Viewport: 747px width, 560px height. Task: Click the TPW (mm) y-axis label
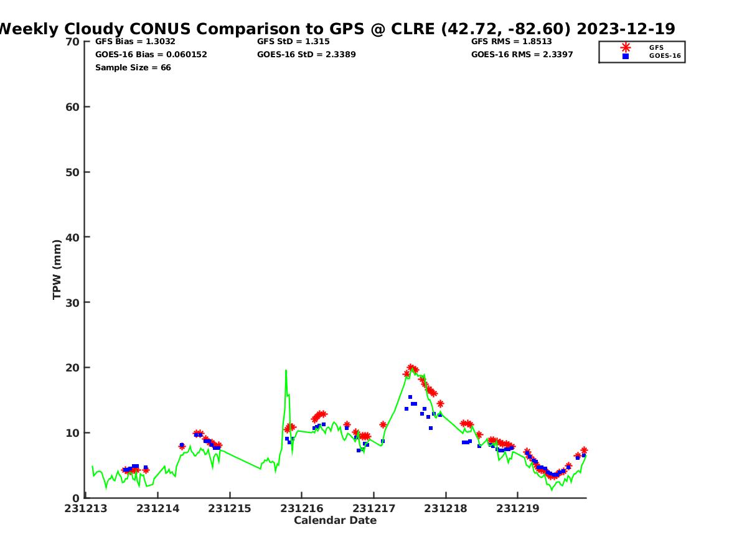[57, 269]
